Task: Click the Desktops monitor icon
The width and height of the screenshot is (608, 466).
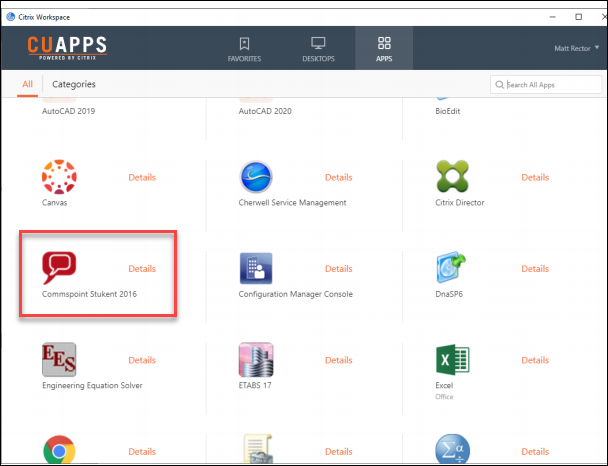Action: (318, 43)
